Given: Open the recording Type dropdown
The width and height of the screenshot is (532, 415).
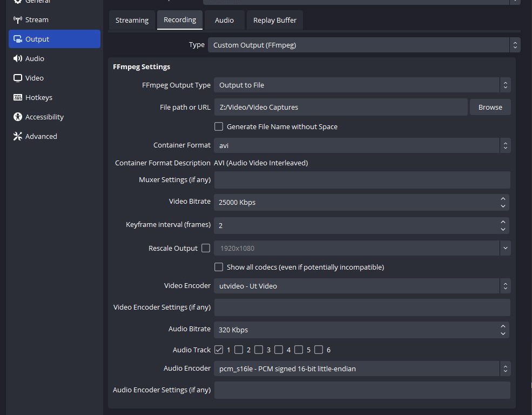Looking at the screenshot, I should (x=364, y=45).
